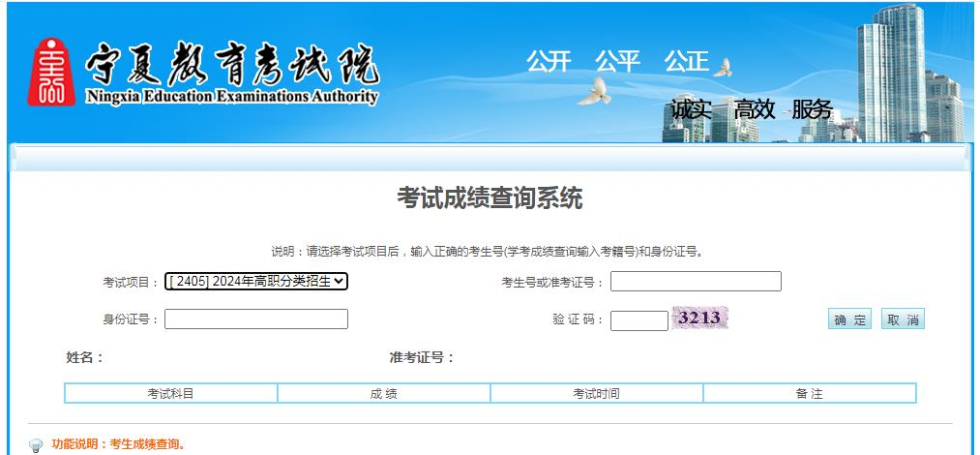Click the 取消 button
The height and width of the screenshot is (455, 980).
point(903,319)
